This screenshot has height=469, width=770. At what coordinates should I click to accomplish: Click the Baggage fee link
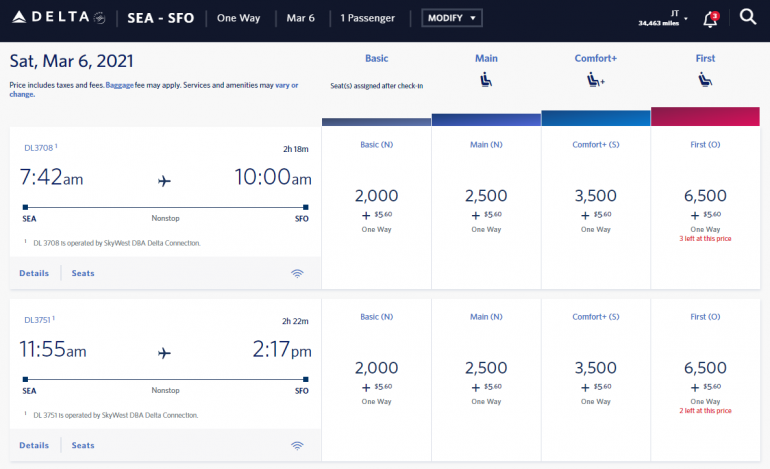[x=119, y=86]
